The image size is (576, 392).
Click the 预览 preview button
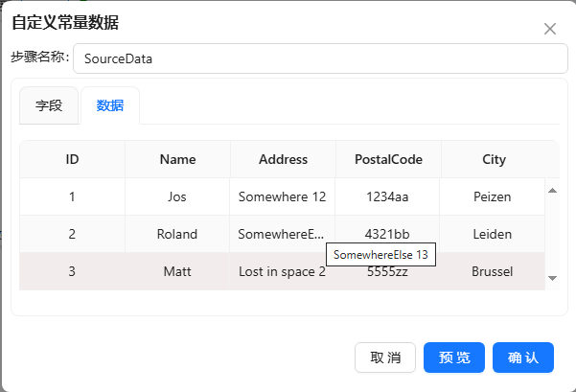point(454,357)
